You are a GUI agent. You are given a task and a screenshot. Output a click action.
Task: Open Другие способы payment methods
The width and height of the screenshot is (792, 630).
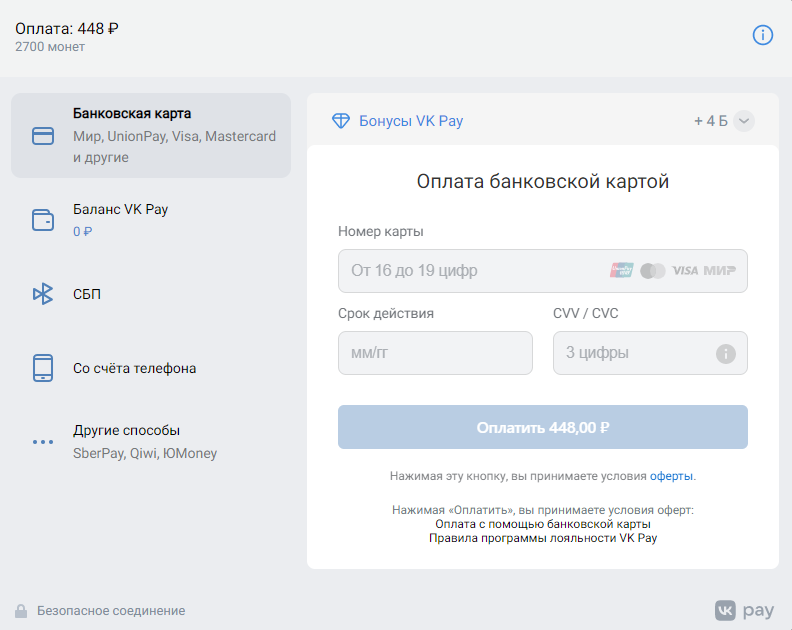[x=151, y=442]
